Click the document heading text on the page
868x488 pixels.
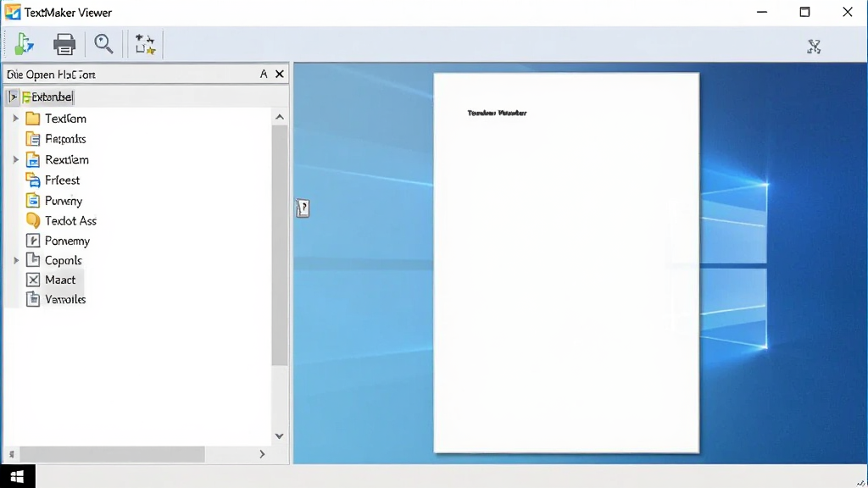(x=497, y=113)
